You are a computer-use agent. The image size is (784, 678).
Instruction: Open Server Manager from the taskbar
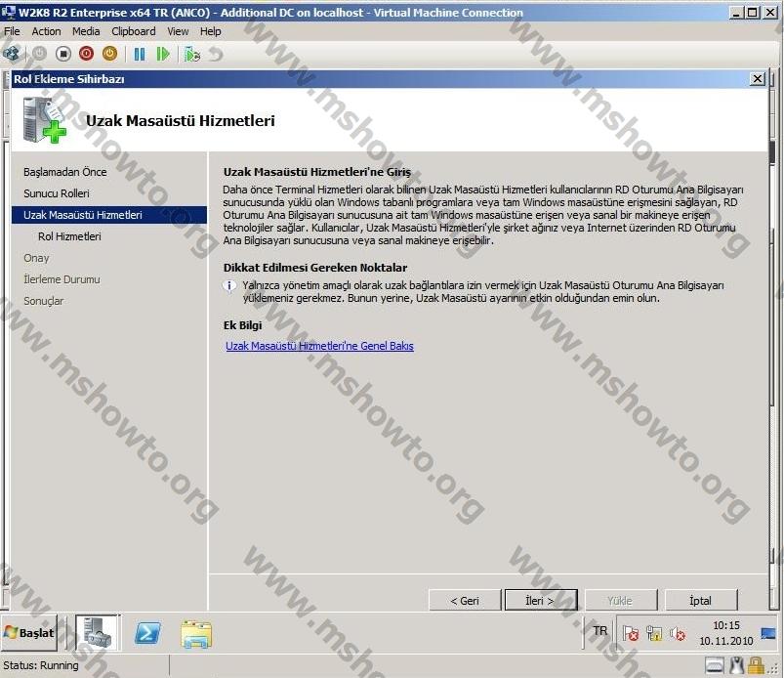click(98, 633)
